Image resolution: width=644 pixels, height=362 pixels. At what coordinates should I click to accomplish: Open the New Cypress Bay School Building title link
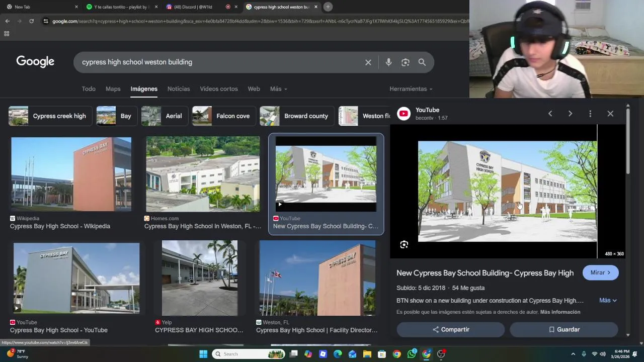[x=485, y=273]
